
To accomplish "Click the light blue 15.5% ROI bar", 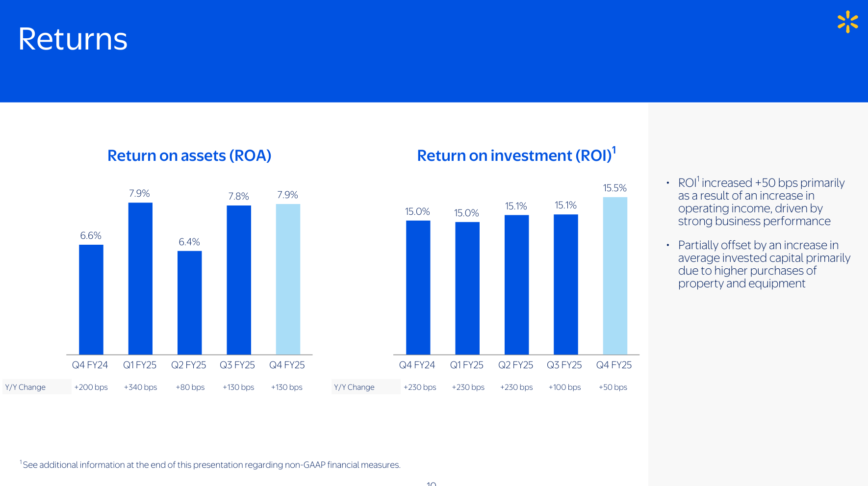I will tap(614, 276).
